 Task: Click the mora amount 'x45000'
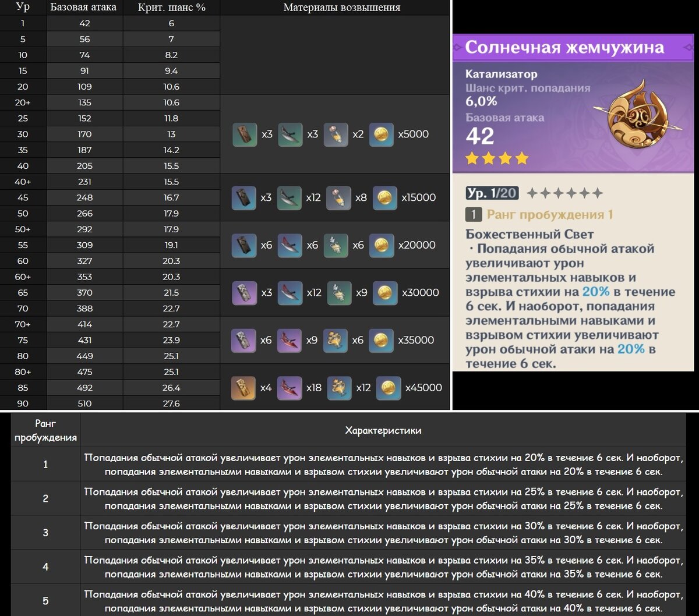[423, 388]
